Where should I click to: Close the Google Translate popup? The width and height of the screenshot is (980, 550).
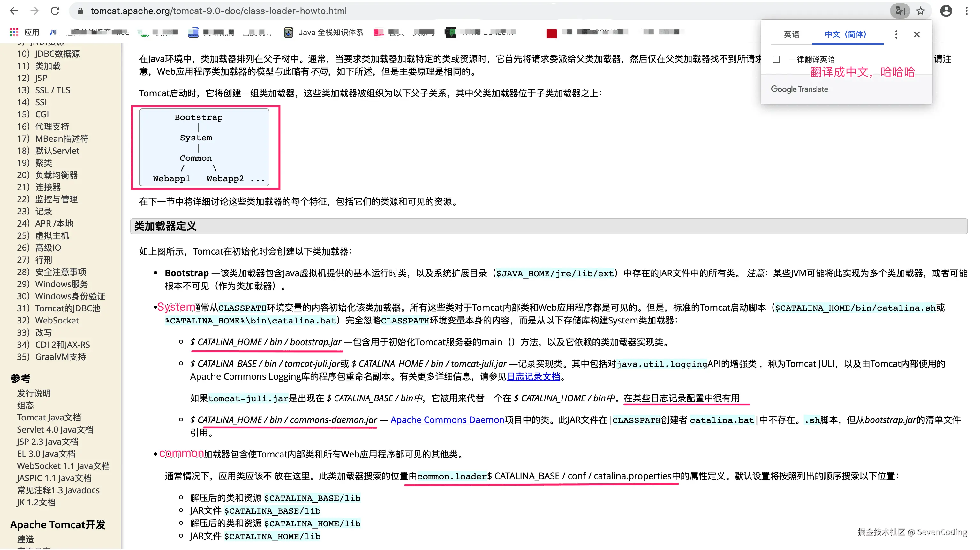916,34
